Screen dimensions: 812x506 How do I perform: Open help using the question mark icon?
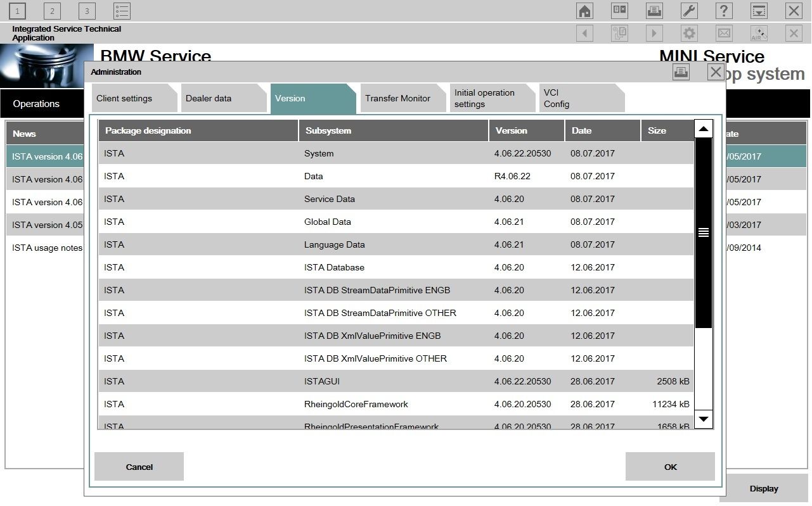point(723,10)
